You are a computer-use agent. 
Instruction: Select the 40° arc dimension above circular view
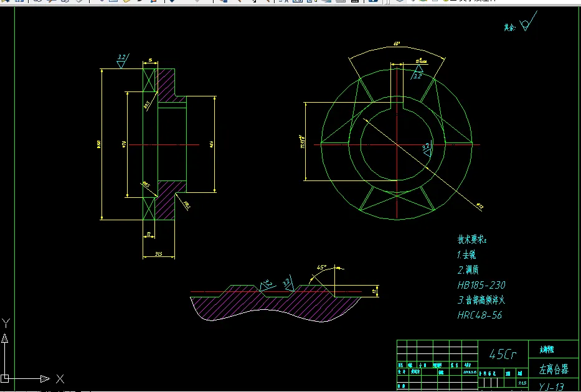(x=397, y=44)
